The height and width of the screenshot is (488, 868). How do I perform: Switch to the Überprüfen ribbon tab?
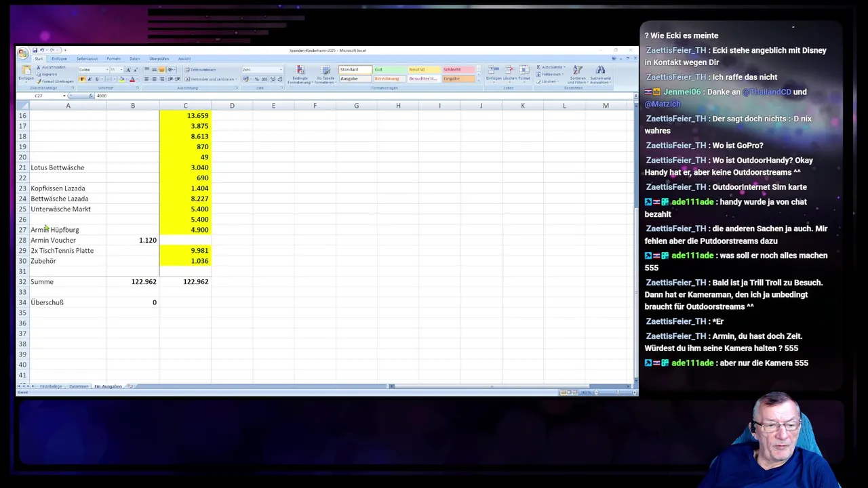(159, 59)
